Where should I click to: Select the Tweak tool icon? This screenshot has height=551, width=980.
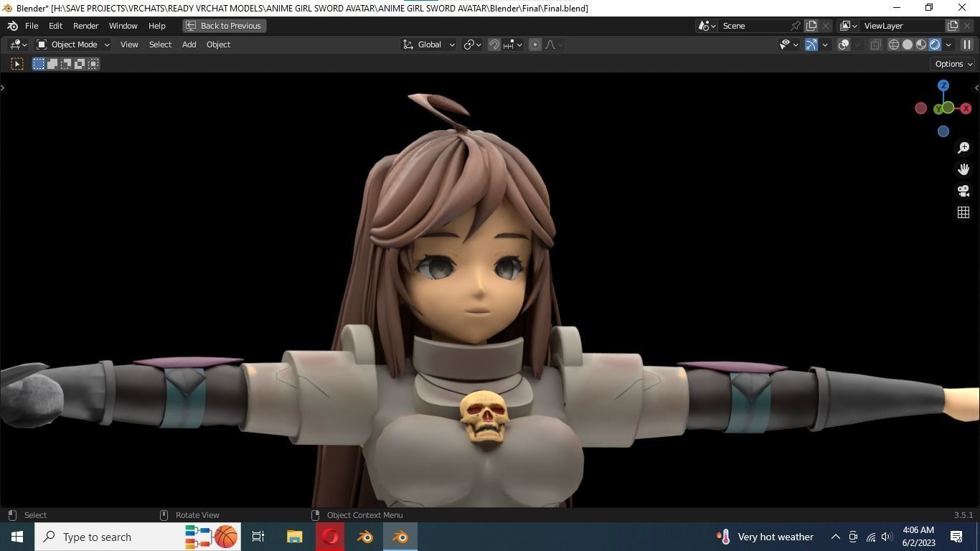[x=16, y=63]
